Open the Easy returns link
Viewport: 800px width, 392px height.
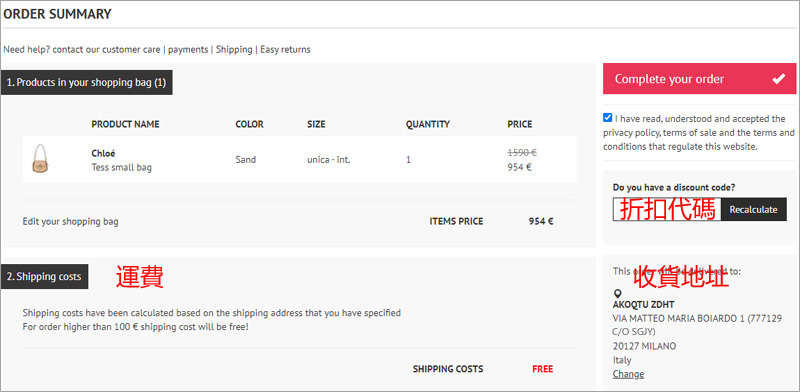(285, 50)
